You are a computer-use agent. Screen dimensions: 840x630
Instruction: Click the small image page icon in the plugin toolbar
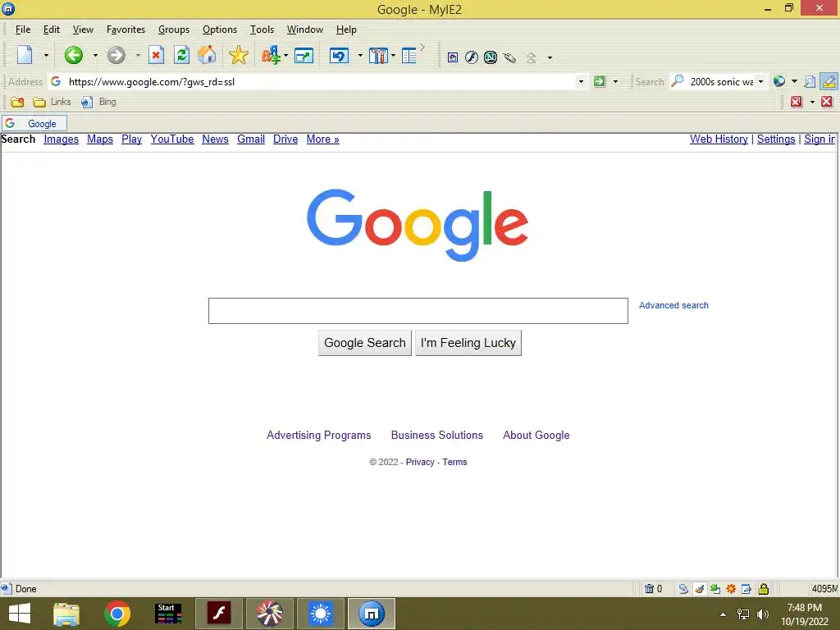click(453, 57)
